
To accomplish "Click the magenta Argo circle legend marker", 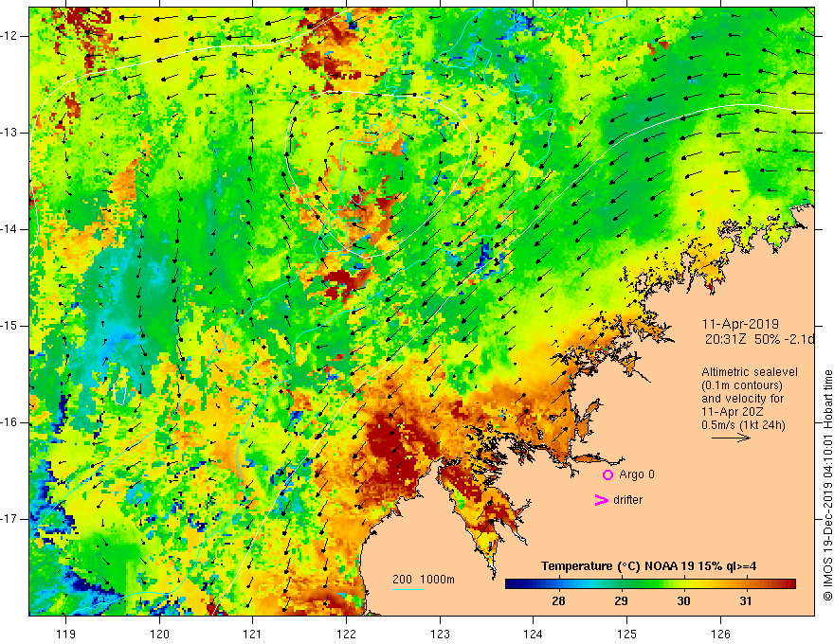I will point(607,474).
